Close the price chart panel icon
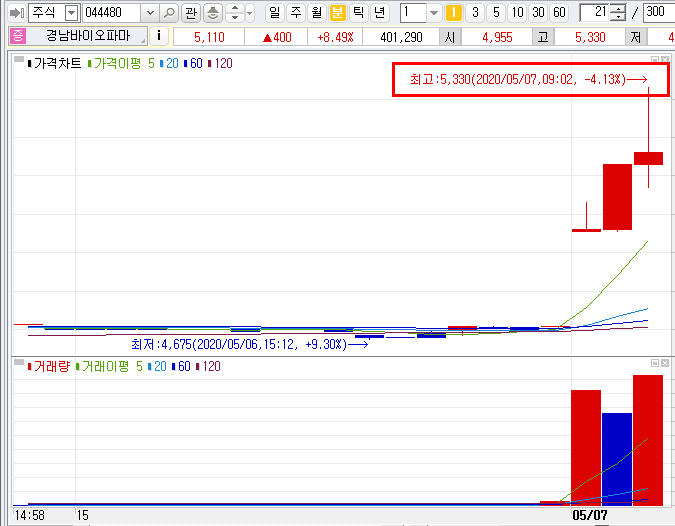This screenshot has height=526, width=675. (665, 60)
